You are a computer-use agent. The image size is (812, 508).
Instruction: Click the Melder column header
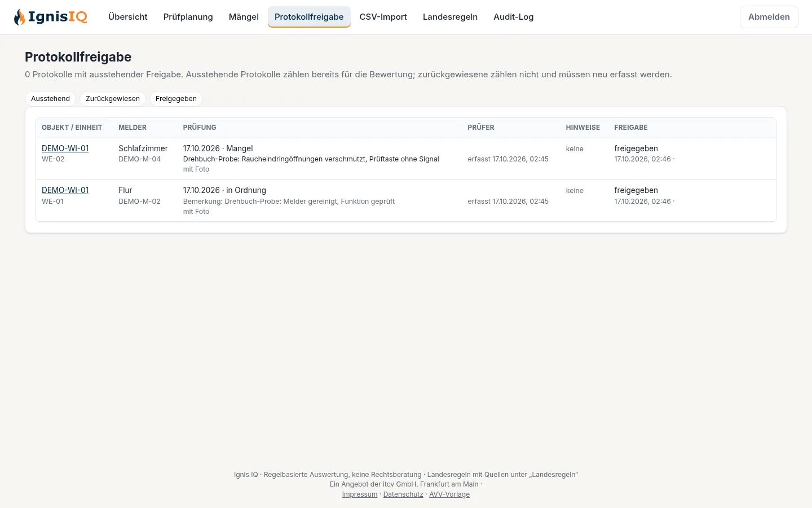pyautogui.click(x=133, y=128)
